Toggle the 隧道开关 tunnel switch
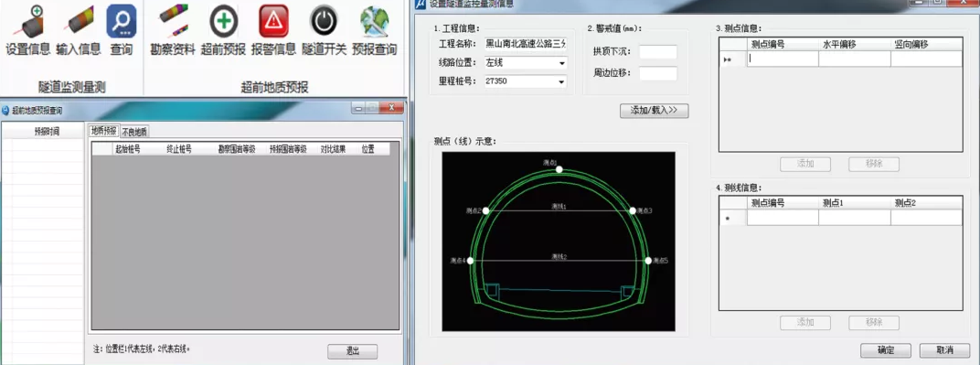The image size is (980, 365). point(324,30)
